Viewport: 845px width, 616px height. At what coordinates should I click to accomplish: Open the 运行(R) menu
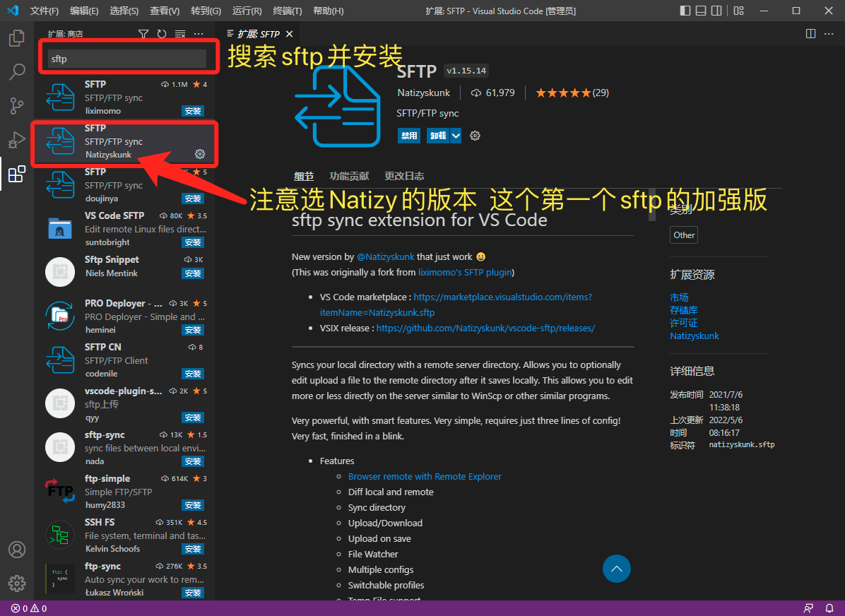click(x=247, y=11)
